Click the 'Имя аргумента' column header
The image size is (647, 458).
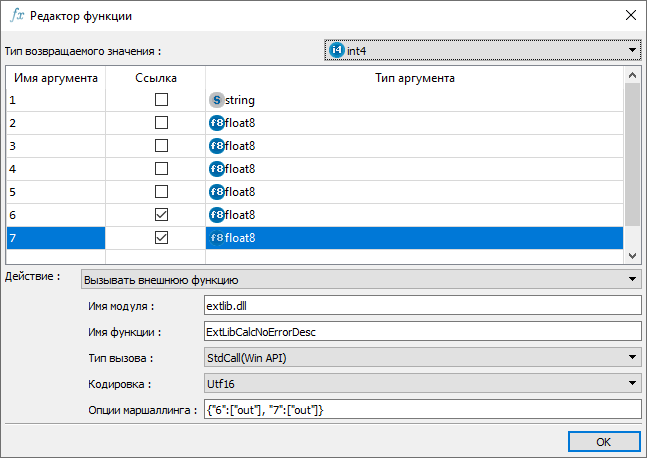coord(57,77)
